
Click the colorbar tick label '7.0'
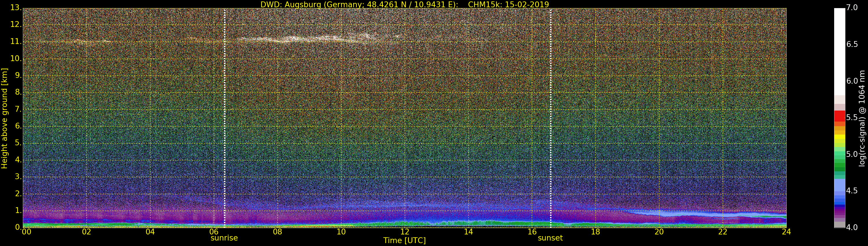[852, 8]
